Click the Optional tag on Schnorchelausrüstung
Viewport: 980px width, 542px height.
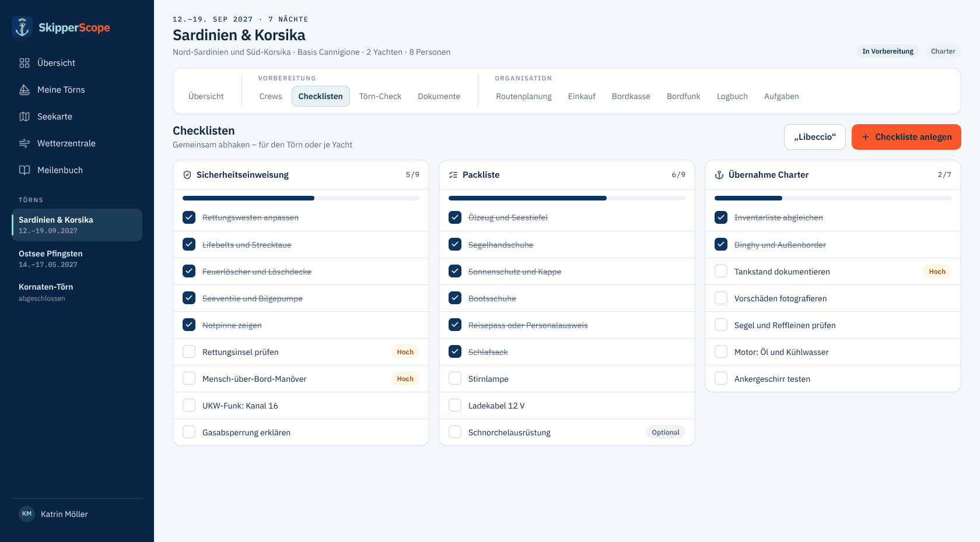[x=666, y=432]
